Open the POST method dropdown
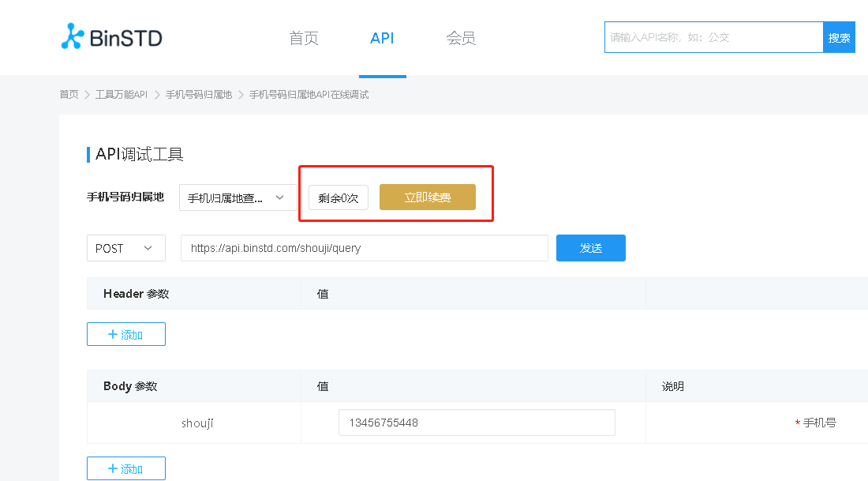 (x=125, y=248)
